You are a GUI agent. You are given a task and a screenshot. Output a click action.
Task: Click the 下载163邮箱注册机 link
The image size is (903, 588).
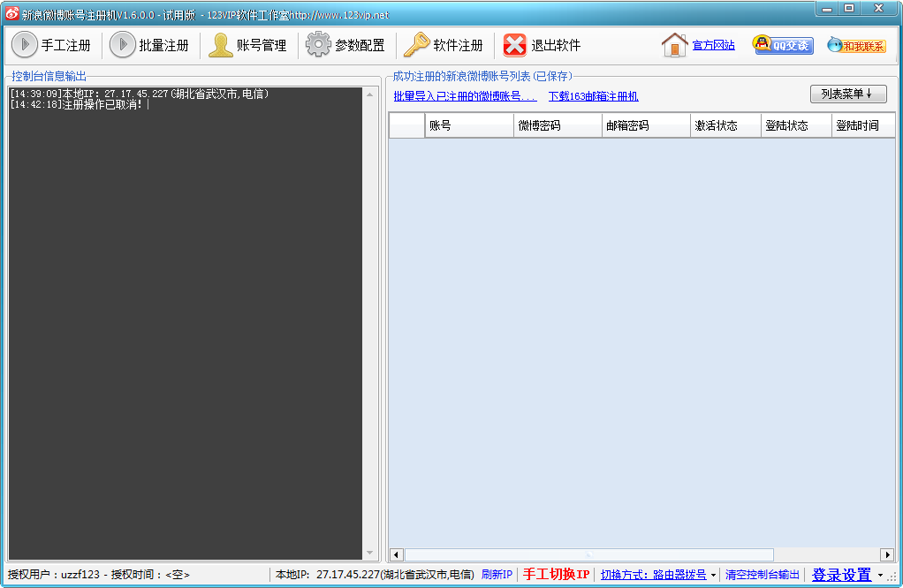[x=593, y=96]
